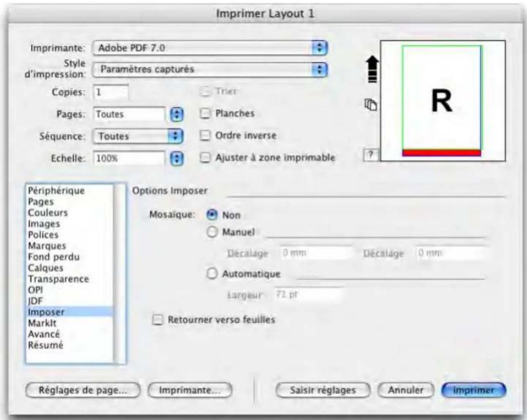This screenshot has height=420, width=527.
Task: Click the stacked pages icon beside preview
Action: (x=371, y=104)
